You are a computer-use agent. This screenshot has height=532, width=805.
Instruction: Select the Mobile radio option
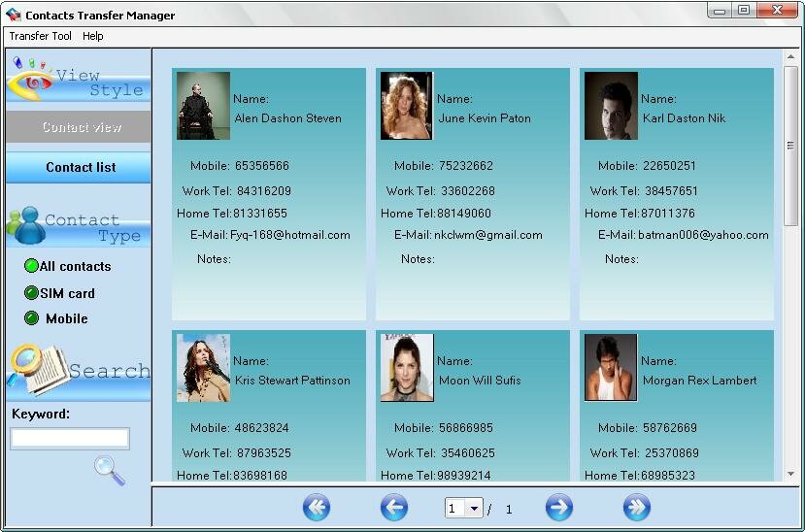click(56, 318)
